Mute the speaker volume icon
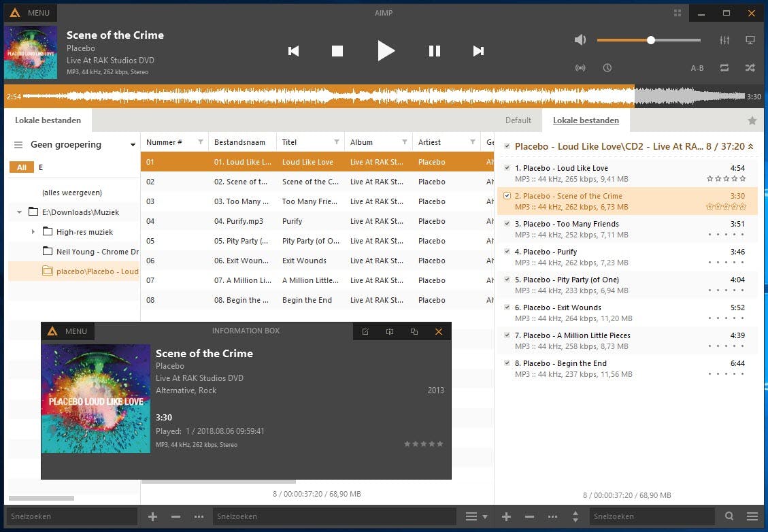768x532 pixels. [x=580, y=39]
